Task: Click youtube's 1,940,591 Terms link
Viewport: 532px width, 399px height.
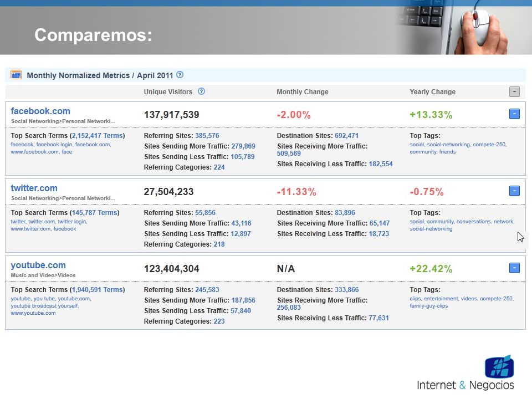Action: (x=98, y=290)
